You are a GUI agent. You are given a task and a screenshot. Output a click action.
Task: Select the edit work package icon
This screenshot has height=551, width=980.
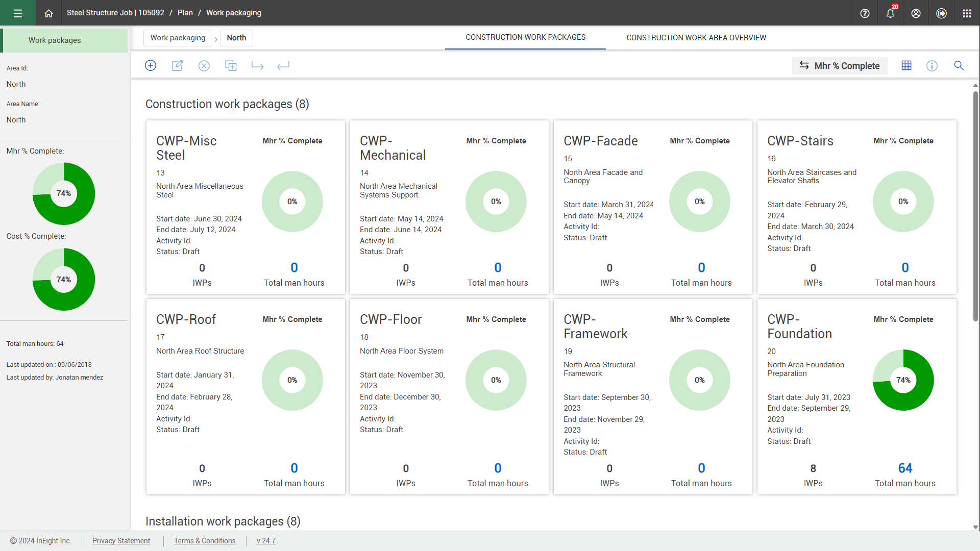pyautogui.click(x=177, y=65)
